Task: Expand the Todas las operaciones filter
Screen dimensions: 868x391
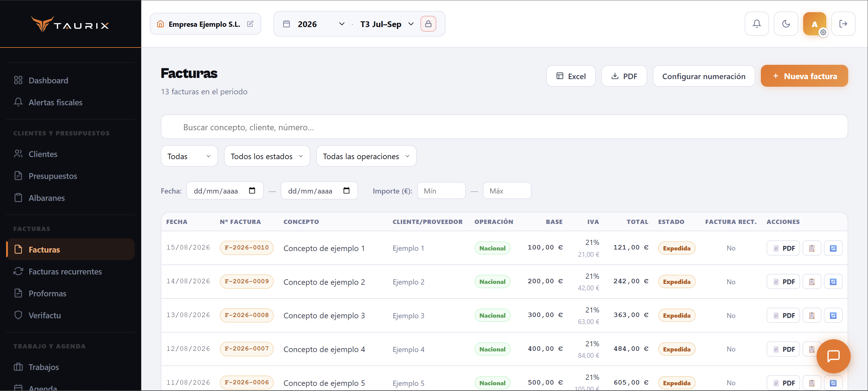Action: [x=366, y=156]
